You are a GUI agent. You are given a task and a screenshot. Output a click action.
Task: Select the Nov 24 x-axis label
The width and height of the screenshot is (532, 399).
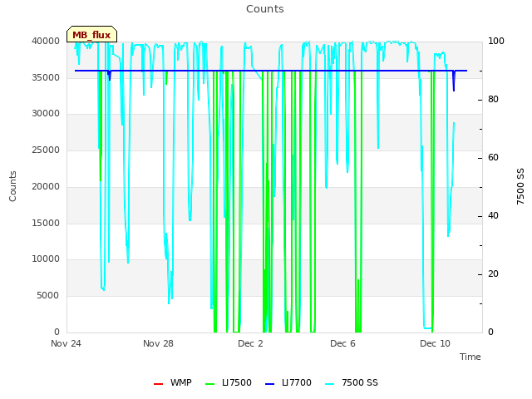coord(66,343)
